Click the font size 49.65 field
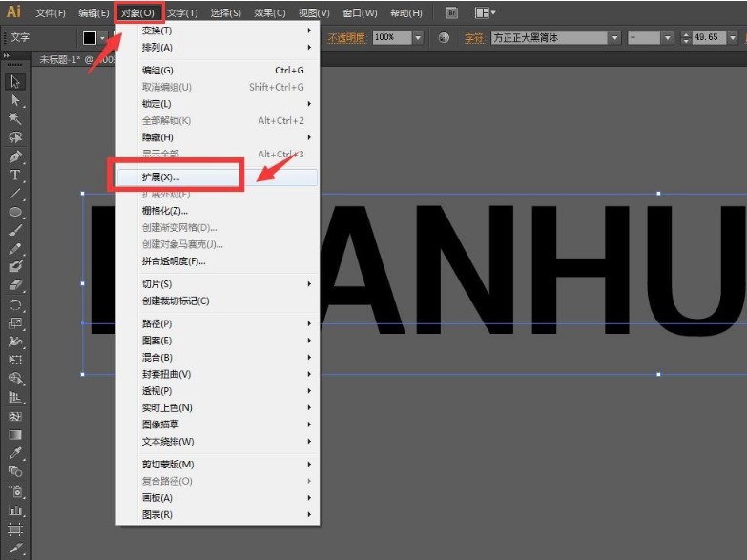The image size is (747, 560). 709,37
